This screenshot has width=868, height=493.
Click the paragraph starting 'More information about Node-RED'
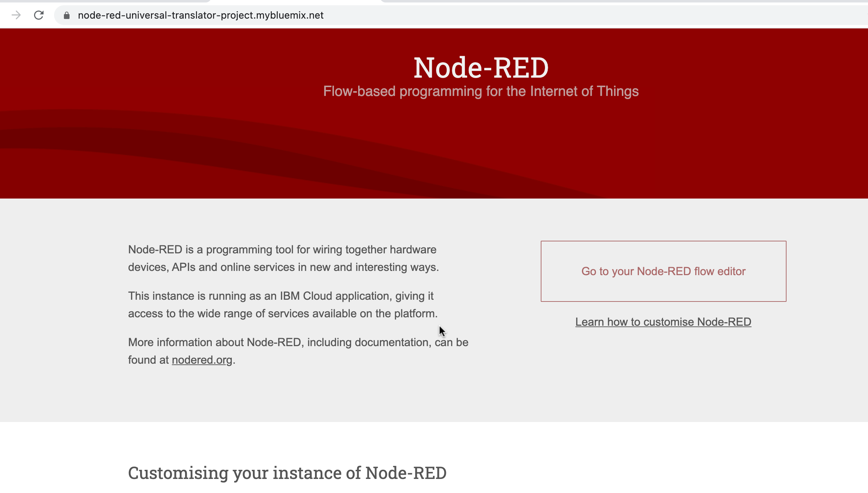point(298,351)
